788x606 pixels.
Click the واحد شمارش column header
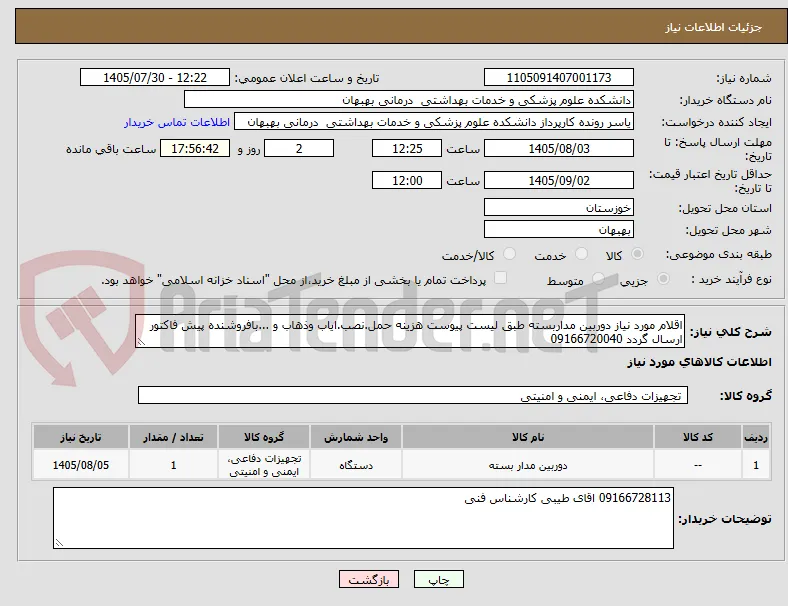[356, 437]
